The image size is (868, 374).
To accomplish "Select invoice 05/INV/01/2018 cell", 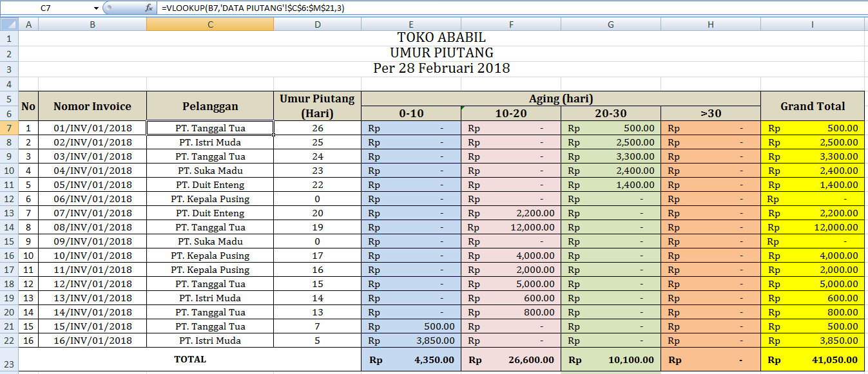I will pyautogui.click(x=92, y=185).
